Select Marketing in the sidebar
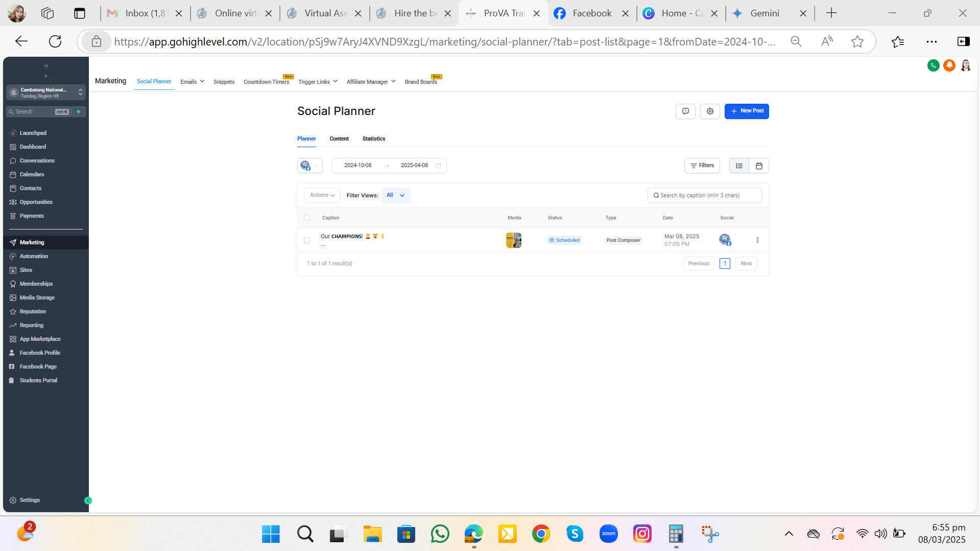 45,242
